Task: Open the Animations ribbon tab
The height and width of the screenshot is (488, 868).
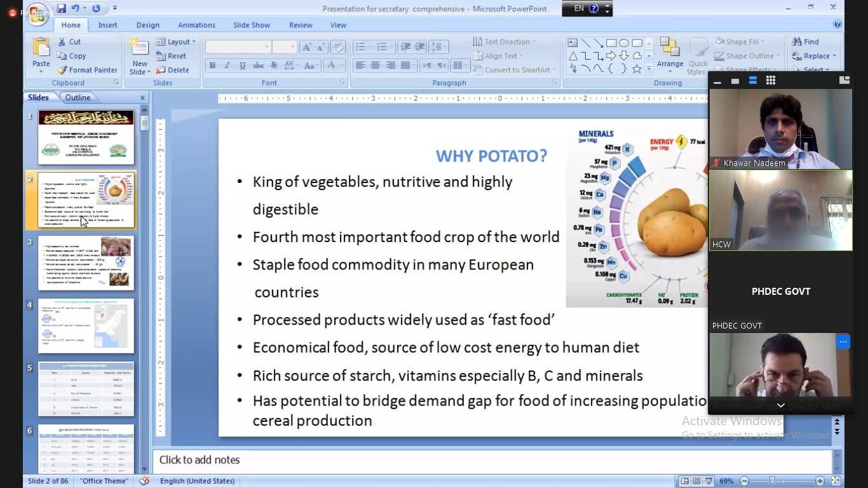Action: point(196,25)
